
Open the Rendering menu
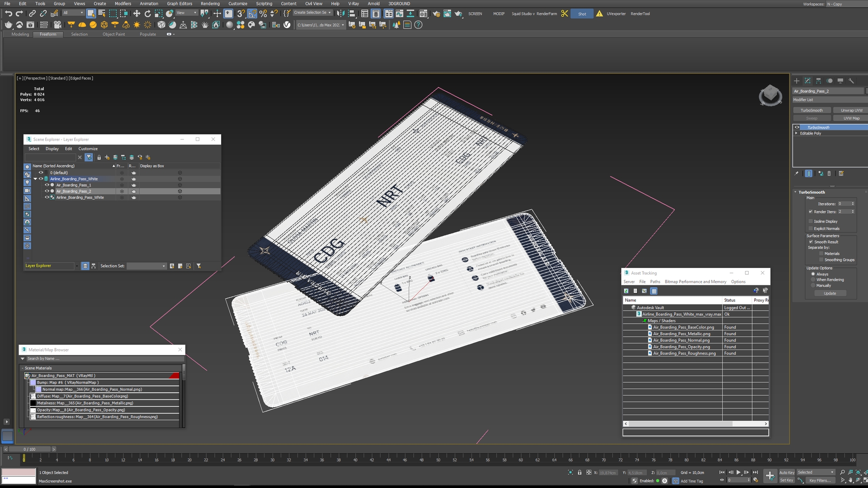click(x=210, y=4)
